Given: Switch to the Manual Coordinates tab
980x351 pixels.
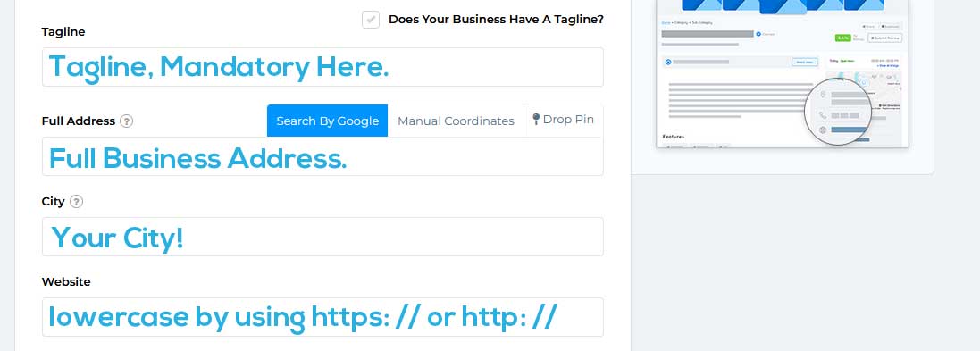Looking at the screenshot, I should click(x=456, y=121).
